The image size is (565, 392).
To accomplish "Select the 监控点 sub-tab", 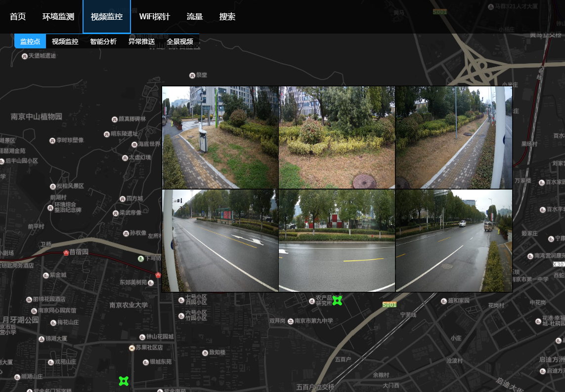I will 30,41.
